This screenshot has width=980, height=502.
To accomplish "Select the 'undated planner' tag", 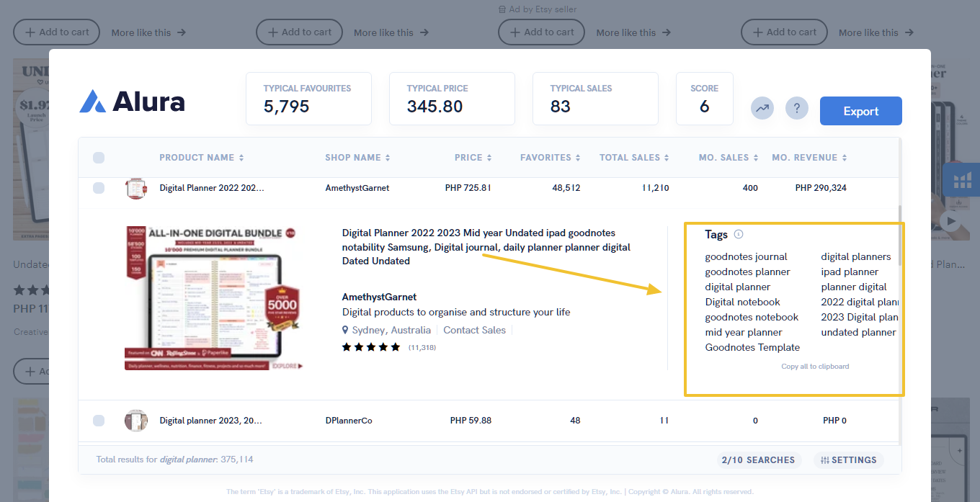I will 858,332.
